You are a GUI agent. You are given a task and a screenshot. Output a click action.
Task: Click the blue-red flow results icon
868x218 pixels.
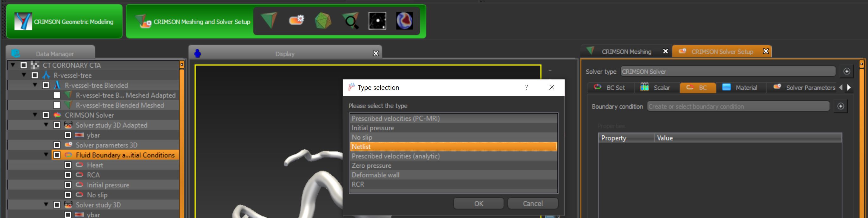click(404, 21)
